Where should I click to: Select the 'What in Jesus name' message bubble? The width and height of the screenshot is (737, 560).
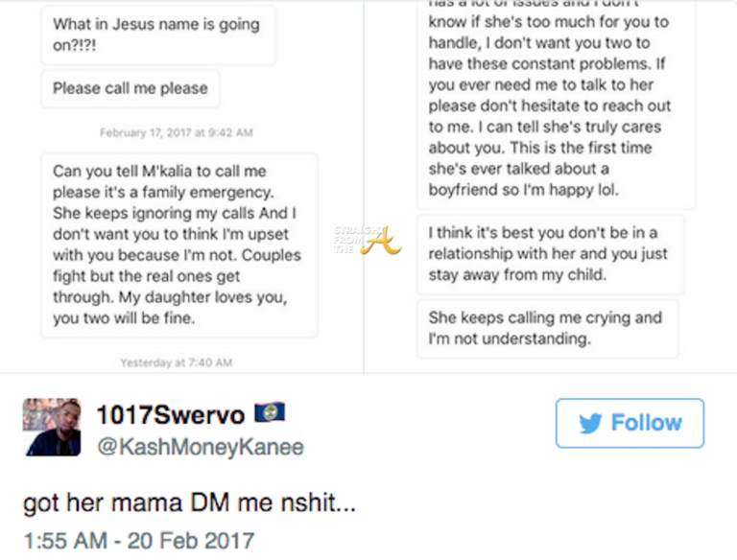(156, 35)
